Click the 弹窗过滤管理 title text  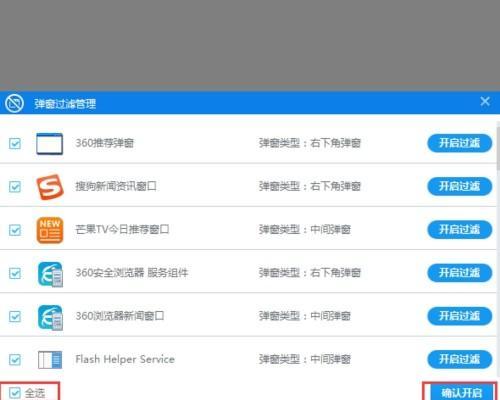[x=65, y=104]
